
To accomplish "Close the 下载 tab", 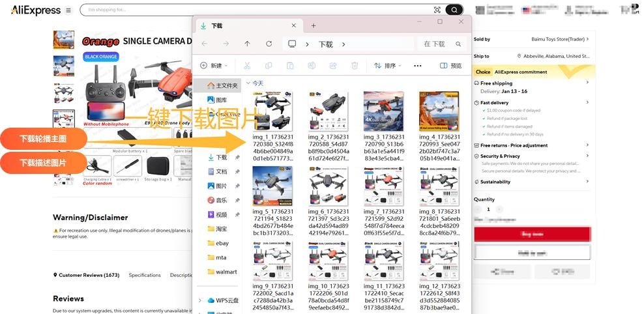I will pos(294,25).
